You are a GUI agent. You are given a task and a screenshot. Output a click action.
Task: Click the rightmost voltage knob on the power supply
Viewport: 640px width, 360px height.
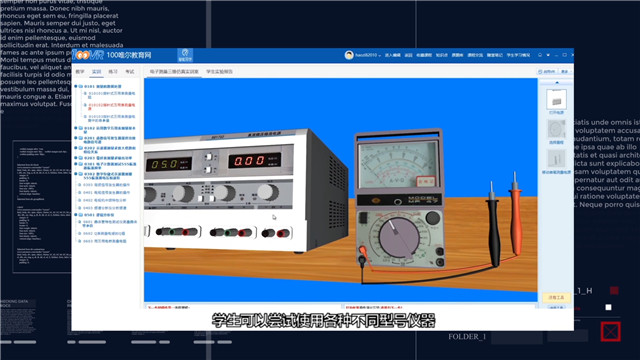(267, 191)
